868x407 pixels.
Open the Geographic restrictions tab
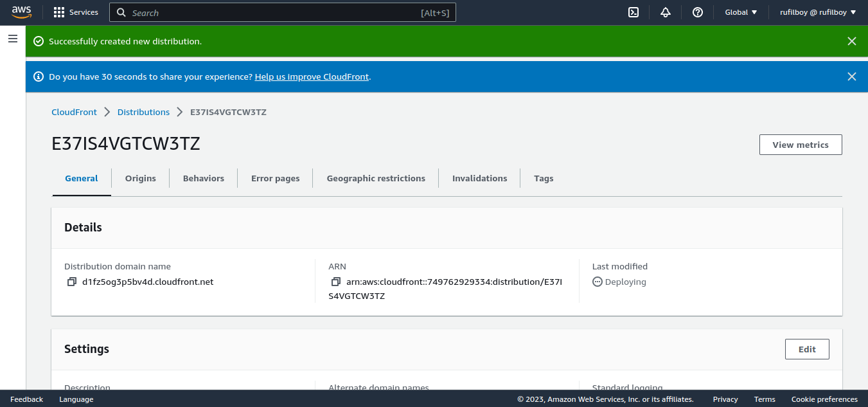(376, 178)
